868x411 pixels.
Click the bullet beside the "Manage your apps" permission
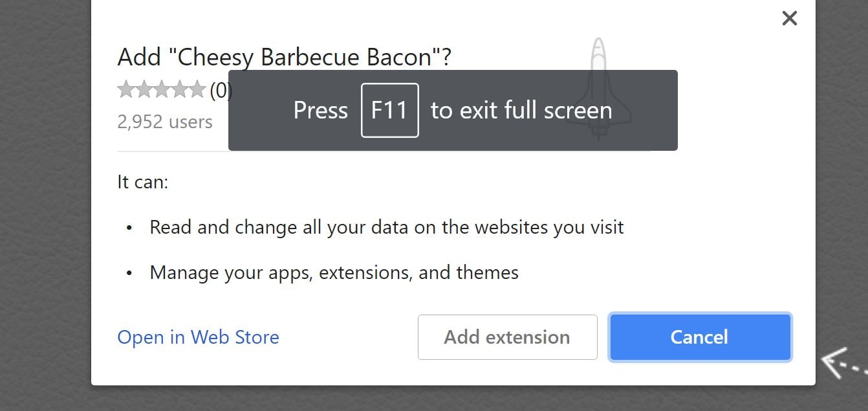(x=129, y=273)
